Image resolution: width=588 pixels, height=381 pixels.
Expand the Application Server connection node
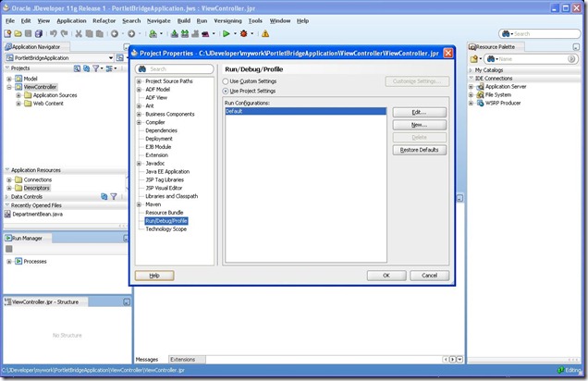(471, 87)
